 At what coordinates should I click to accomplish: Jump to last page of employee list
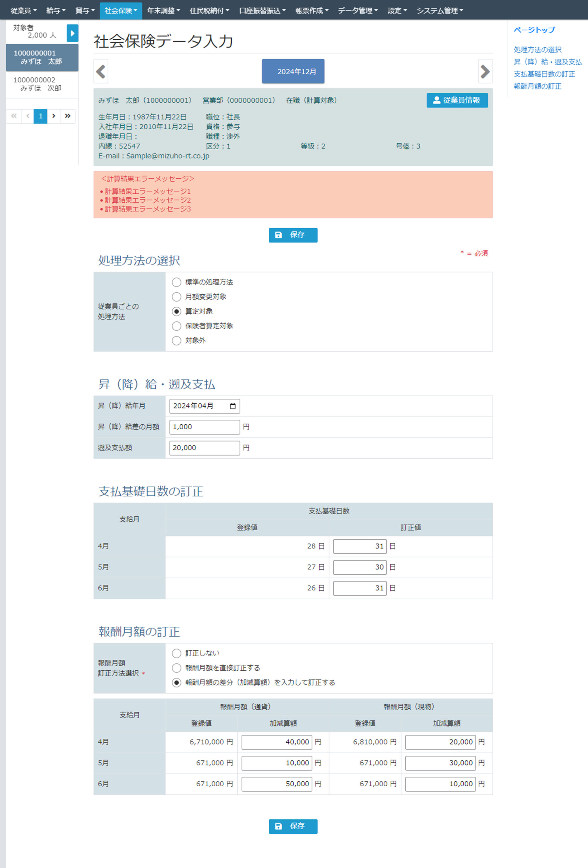pyautogui.click(x=68, y=116)
